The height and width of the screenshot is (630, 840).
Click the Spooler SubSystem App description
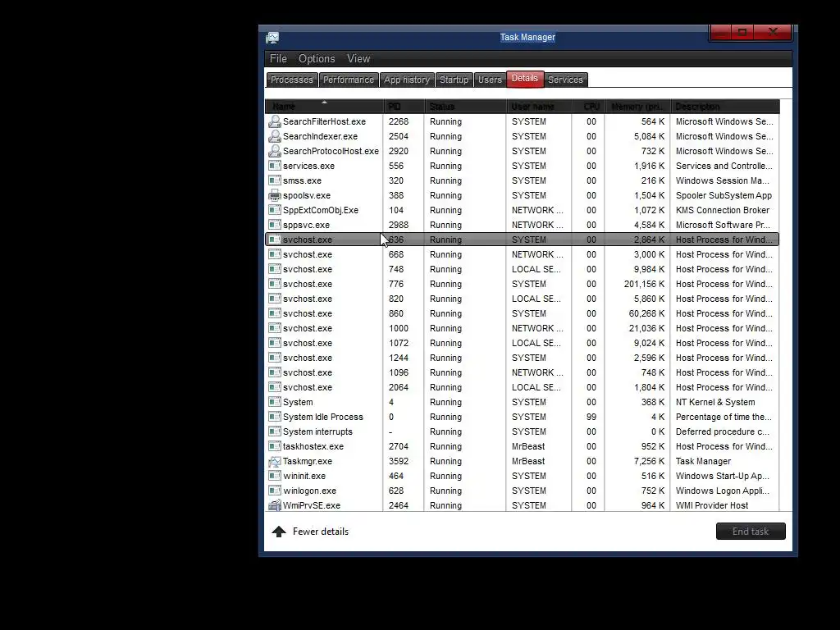click(x=724, y=195)
